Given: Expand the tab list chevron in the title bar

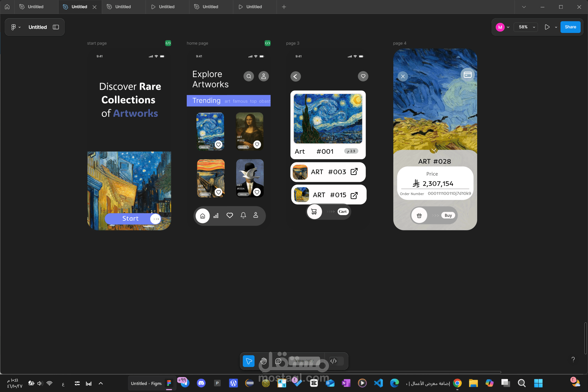Looking at the screenshot, I should 524,7.
